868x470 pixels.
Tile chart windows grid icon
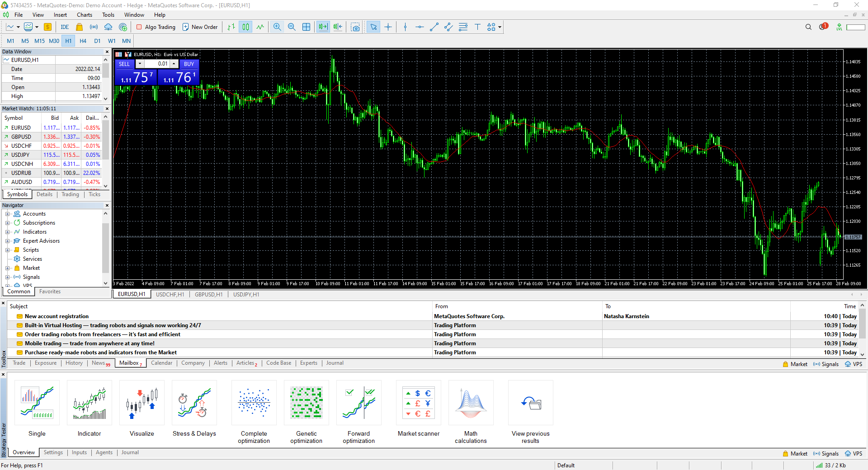tap(306, 27)
